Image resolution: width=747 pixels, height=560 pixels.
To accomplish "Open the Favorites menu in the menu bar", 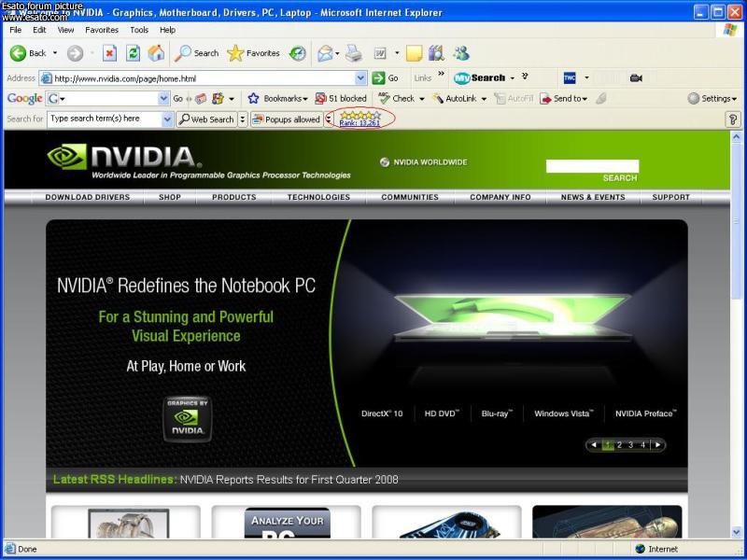I will click(102, 30).
